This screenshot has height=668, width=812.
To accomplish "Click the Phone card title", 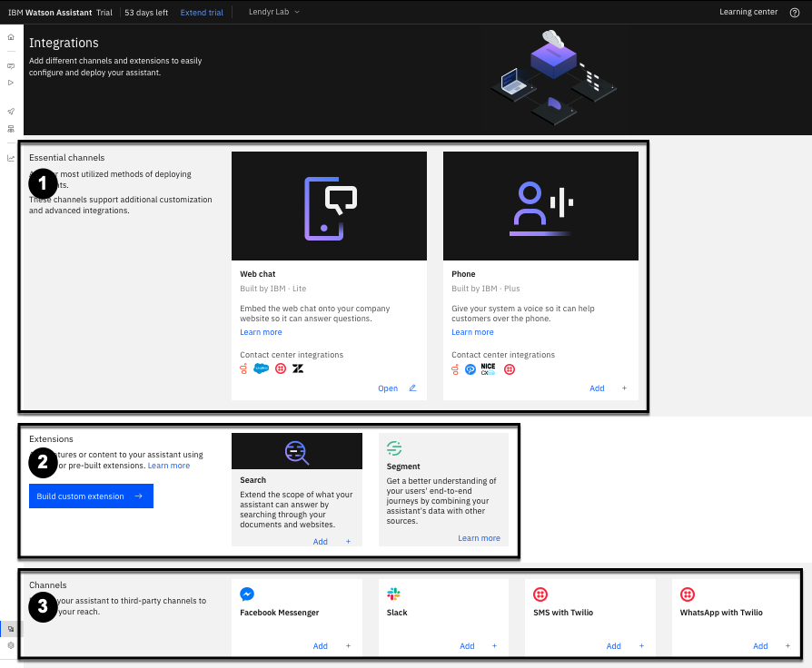I will 463,274.
